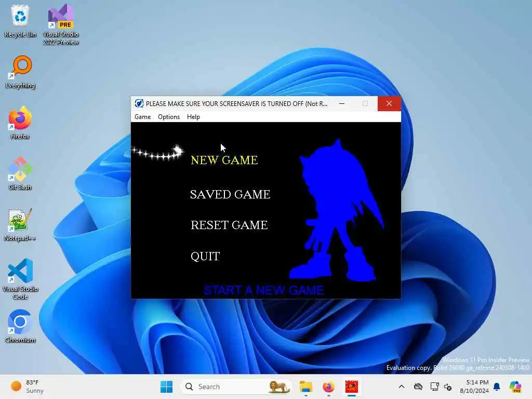The image size is (532, 399).
Task: Click the game window title bar icon
Action: [139, 103]
